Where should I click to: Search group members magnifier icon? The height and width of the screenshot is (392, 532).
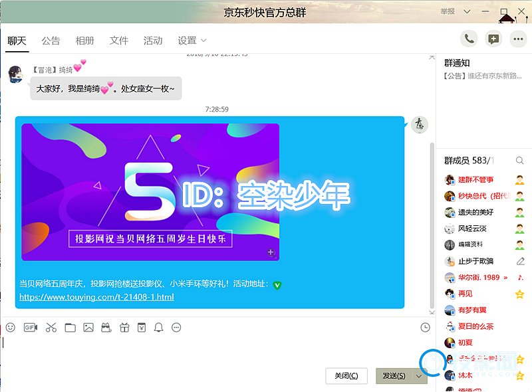click(519, 160)
